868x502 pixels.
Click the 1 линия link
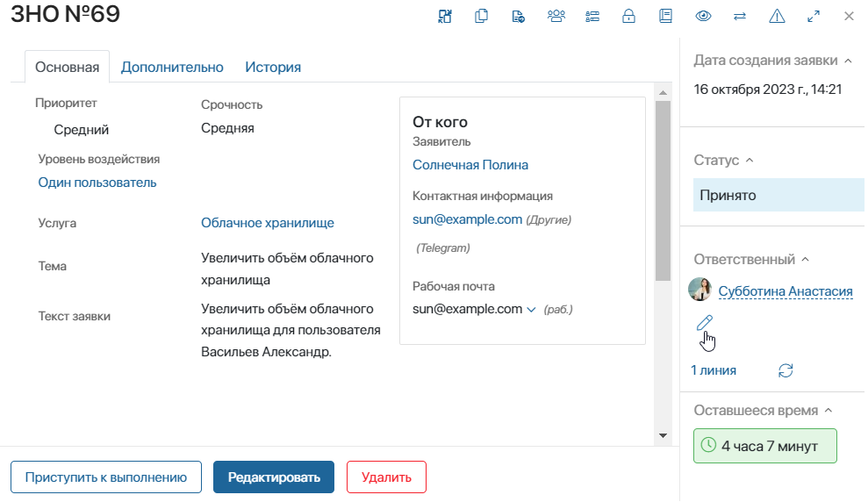(713, 370)
